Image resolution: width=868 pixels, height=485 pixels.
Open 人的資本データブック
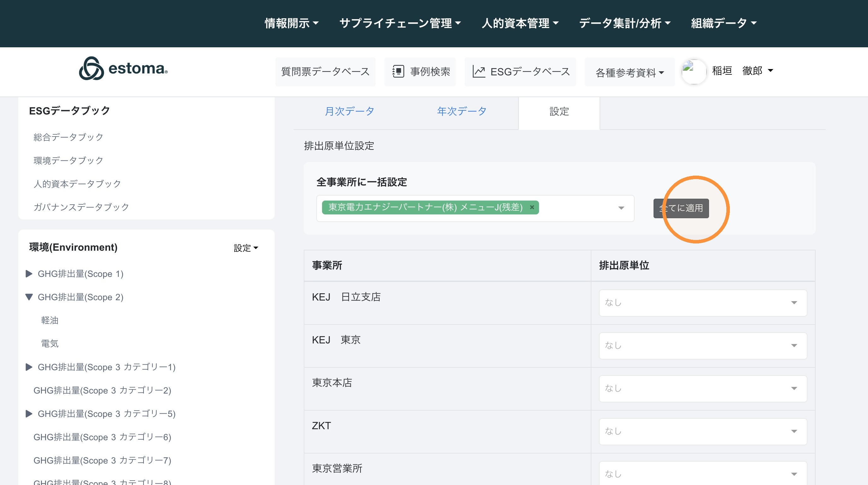point(77,184)
